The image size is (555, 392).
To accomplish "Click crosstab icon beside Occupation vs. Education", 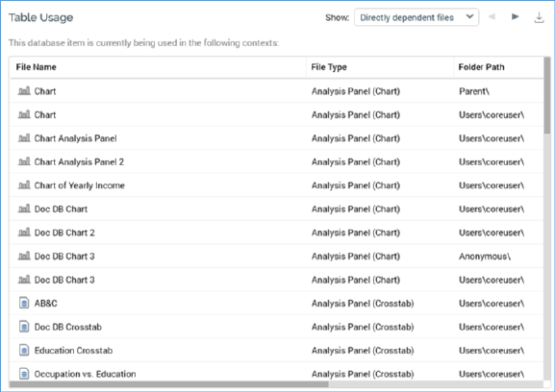I will point(24,374).
